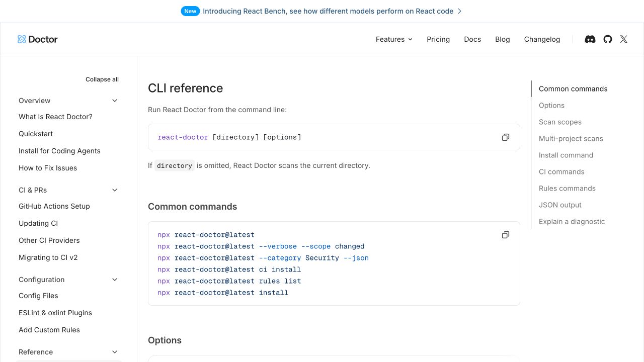
Task: Click the 'npx react-doctor@latest ci install' line
Action: click(229, 269)
